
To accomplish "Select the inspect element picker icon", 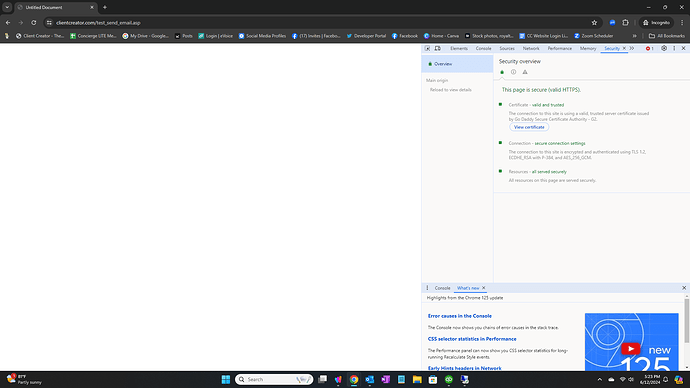I will 427,48.
